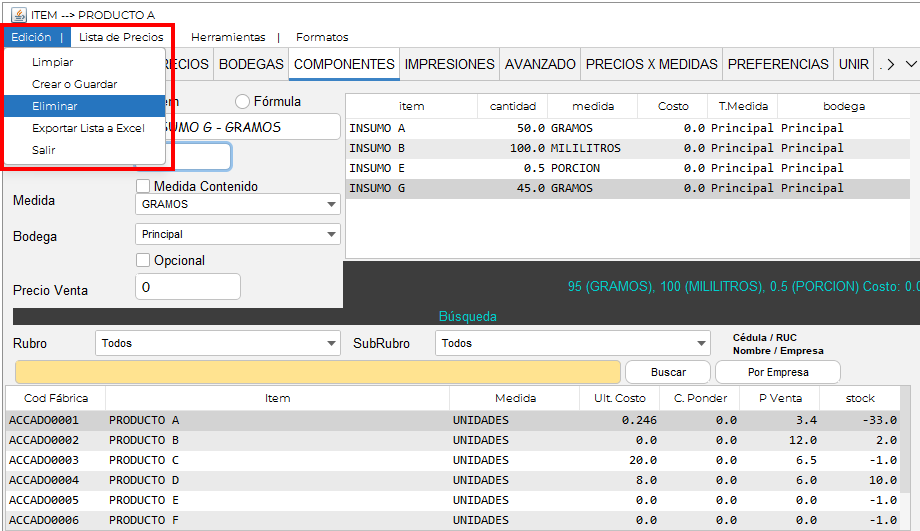
Task: Expand the Rubro dropdown
Action: (x=218, y=343)
